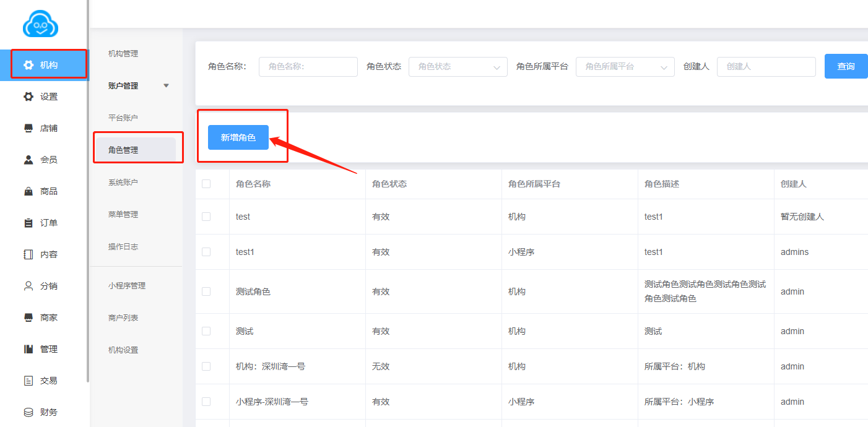Click the bag icon beside 商品
The height and width of the screenshot is (427, 868).
(28, 191)
